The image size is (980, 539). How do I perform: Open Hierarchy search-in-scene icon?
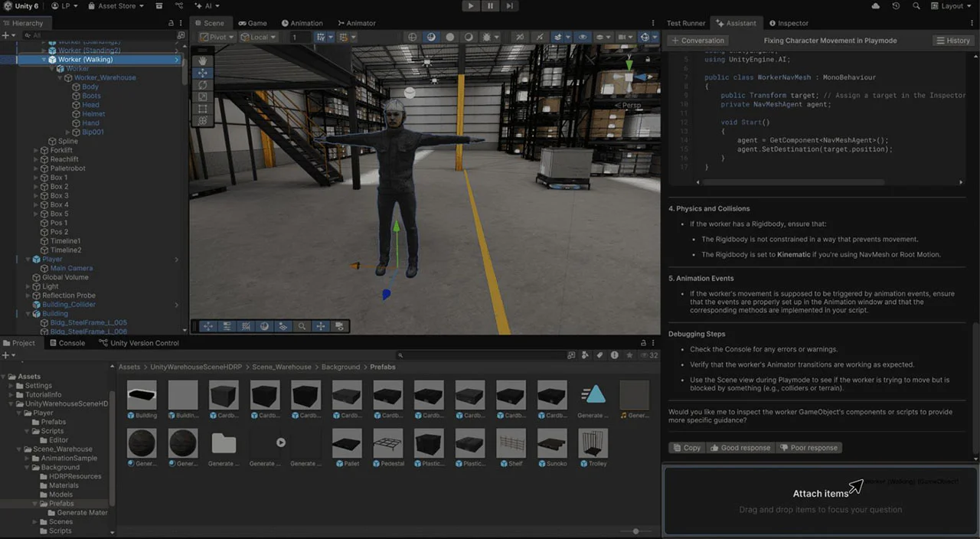coord(181,35)
